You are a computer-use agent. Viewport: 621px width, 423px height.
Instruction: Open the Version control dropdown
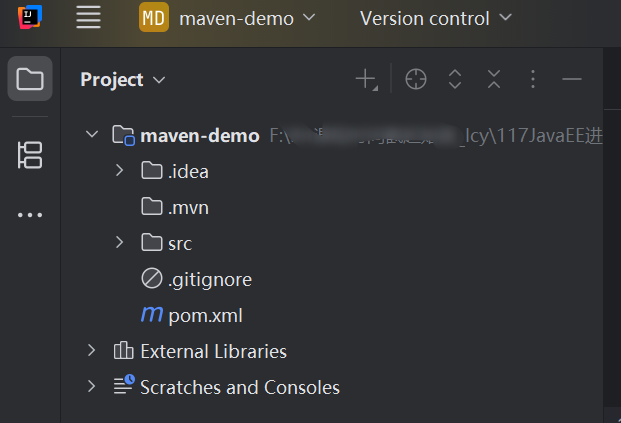(436, 18)
